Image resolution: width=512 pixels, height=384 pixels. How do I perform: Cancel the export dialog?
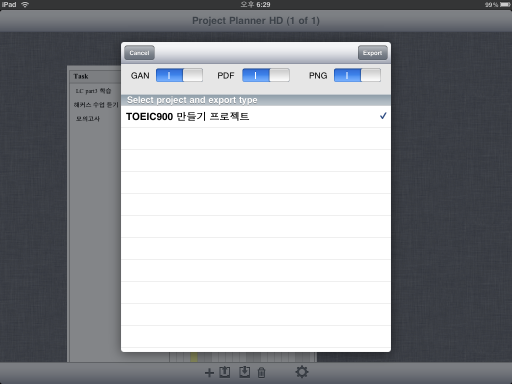point(139,53)
